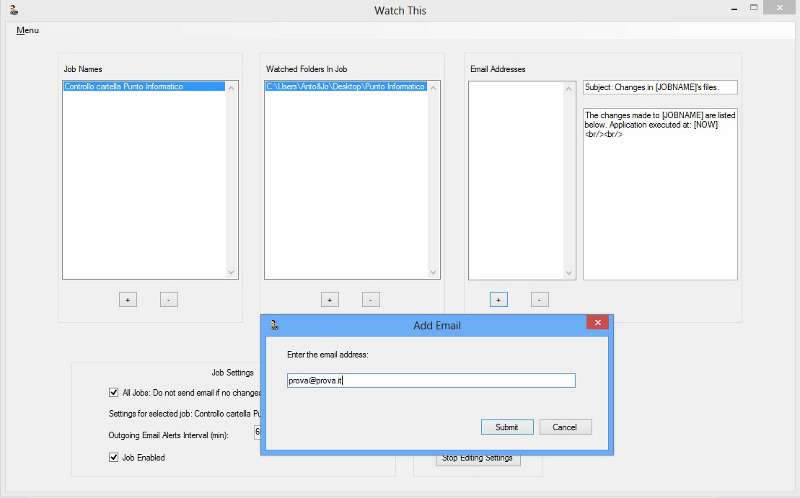Open the Menu in the menu bar
The height and width of the screenshot is (498, 800).
(28, 30)
